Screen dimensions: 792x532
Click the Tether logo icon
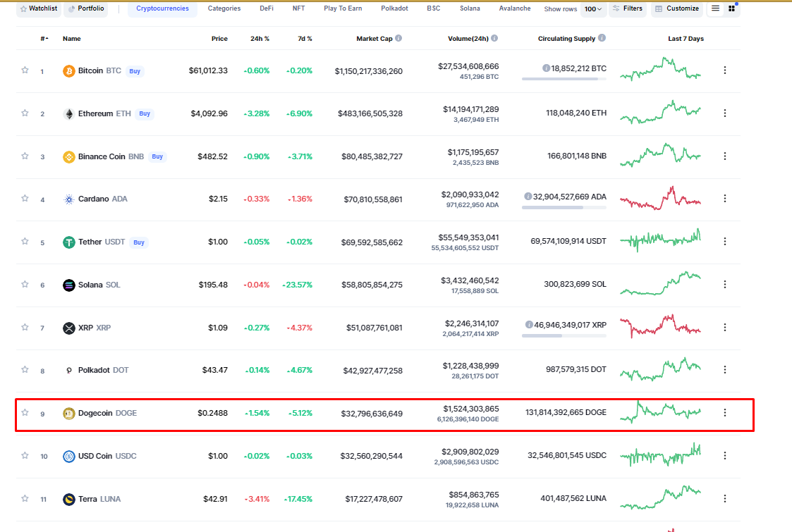pos(68,242)
